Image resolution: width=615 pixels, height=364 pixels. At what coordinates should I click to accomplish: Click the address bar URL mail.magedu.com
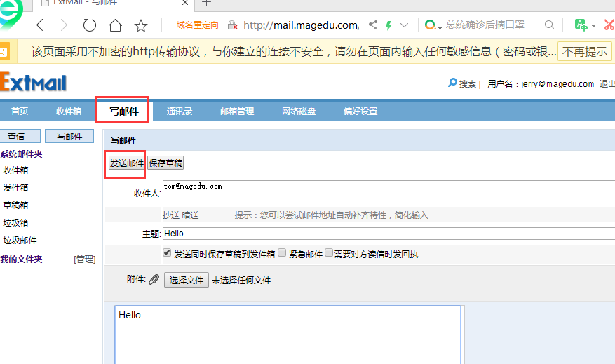302,25
